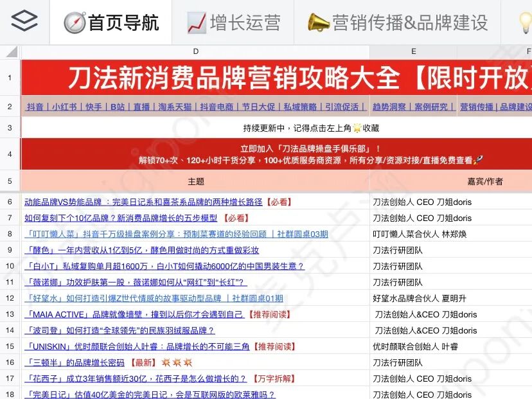Image resolution: width=532 pixels, height=399 pixels.
Task: Switch to 增长运营 tab
Action: (233, 22)
